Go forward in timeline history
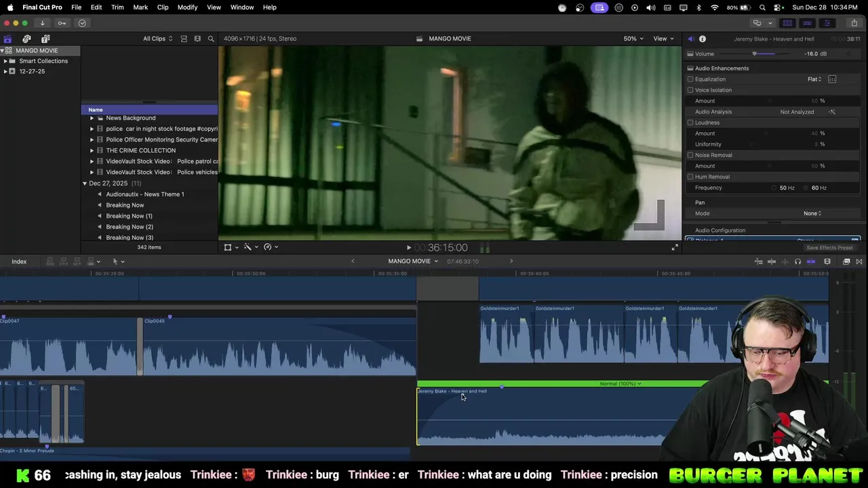Viewport: 868px width, 488px height. 511,261
